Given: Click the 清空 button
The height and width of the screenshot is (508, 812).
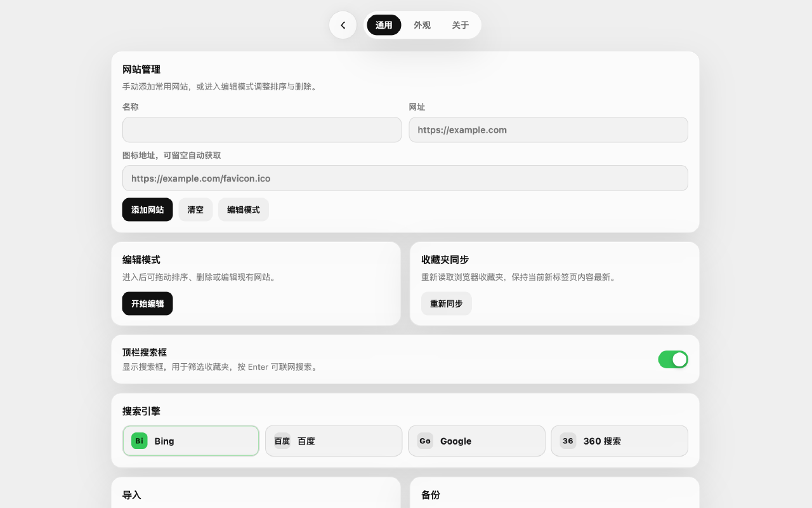Looking at the screenshot, I should (195, 210).
